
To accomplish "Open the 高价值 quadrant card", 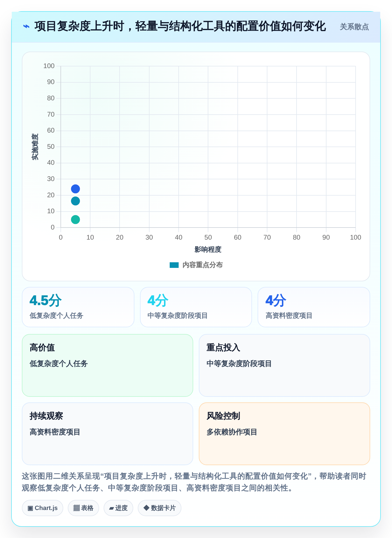I will pos(108,365).
